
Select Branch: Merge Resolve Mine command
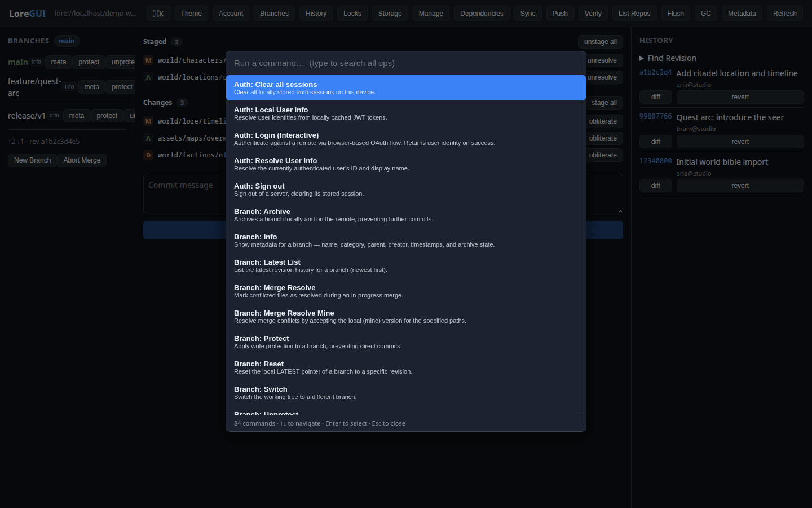406,317
